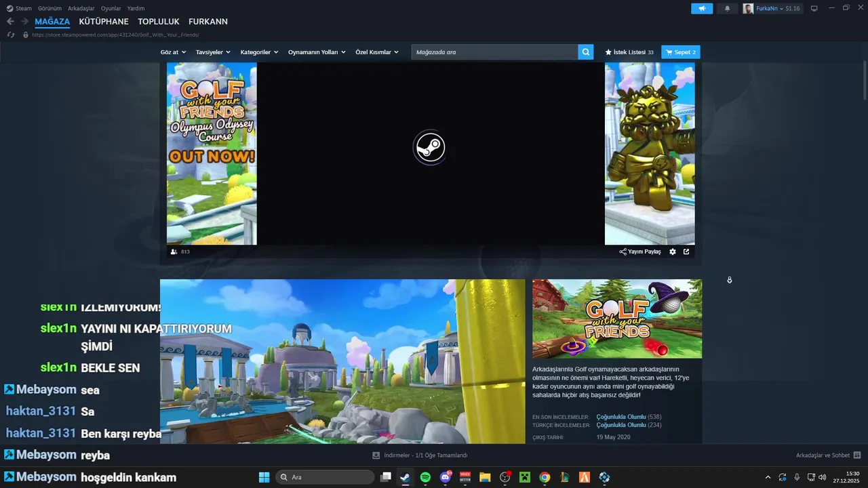Viewport: 868px width, 488px height.
Task: Switch to the FURKANN profile tab
Action: coord(208,22)
